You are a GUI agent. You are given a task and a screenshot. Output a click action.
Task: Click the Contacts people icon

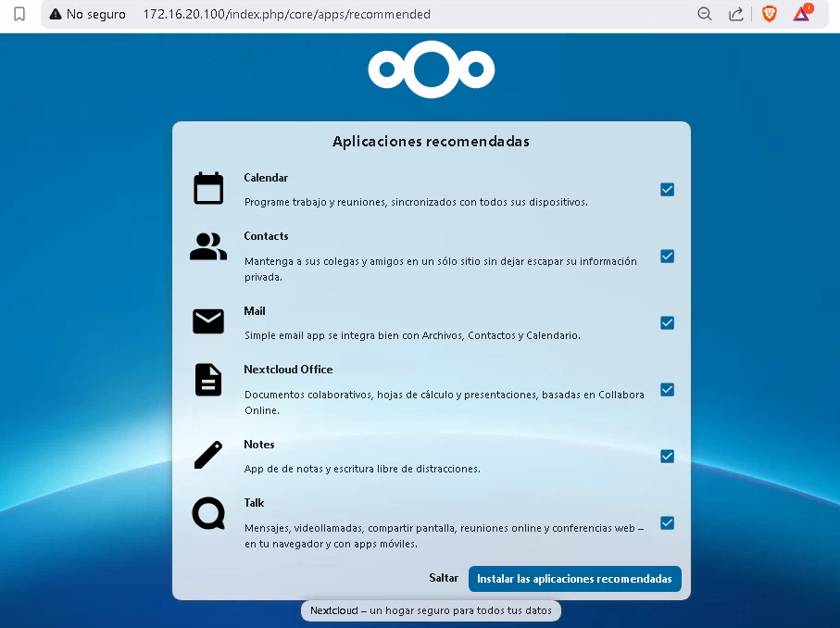coord(208,247)
